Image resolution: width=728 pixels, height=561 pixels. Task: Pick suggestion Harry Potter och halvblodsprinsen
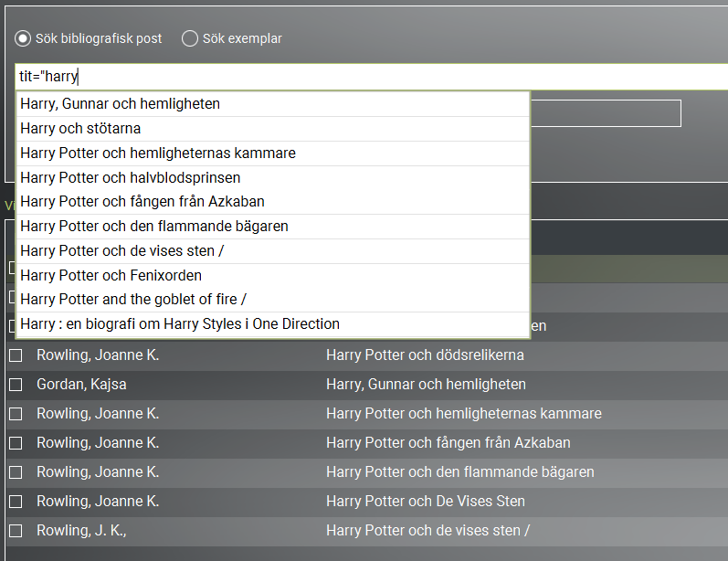point(272,178)
